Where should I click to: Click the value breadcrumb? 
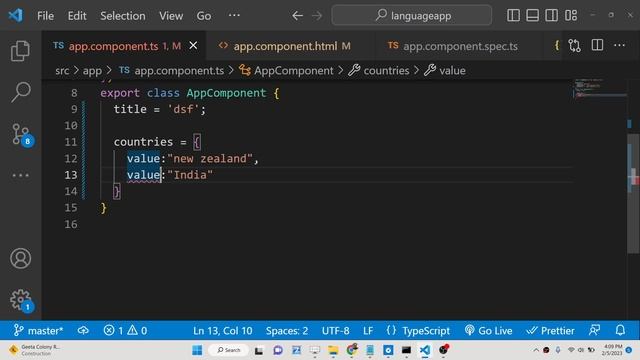[x=444, y=71]
